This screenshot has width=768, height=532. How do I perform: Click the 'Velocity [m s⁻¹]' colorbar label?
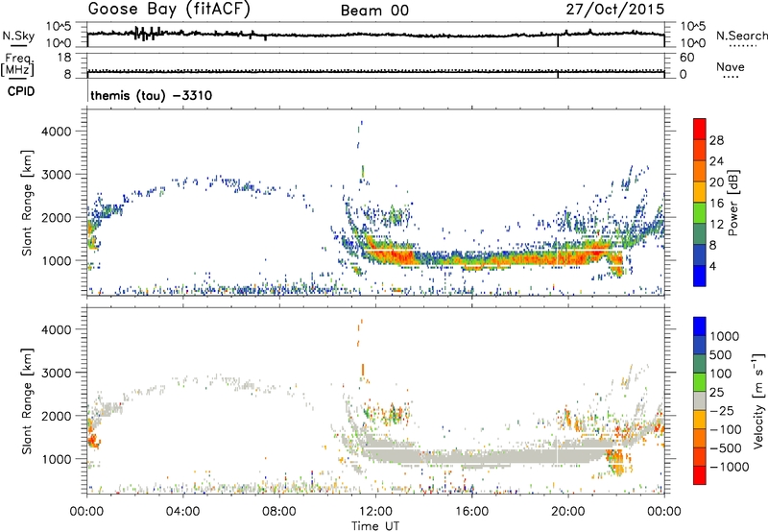point(758,400)
